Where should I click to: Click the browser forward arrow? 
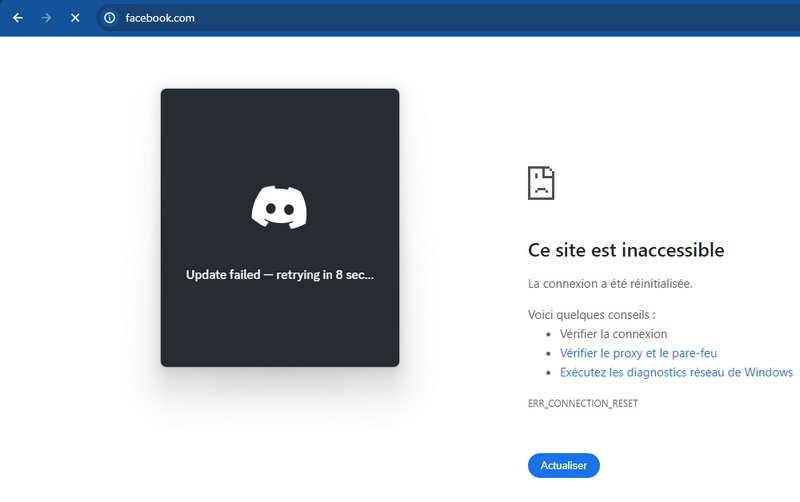pyautogui.click(x=46, y=18)
